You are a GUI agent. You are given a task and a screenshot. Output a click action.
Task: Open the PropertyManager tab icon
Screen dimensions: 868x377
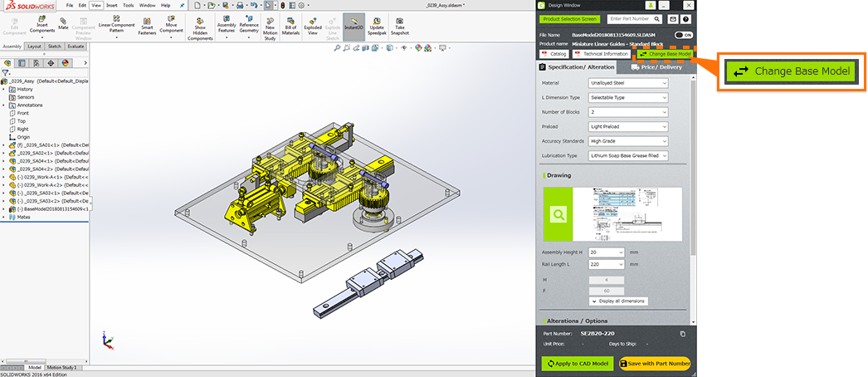[22, 63]
